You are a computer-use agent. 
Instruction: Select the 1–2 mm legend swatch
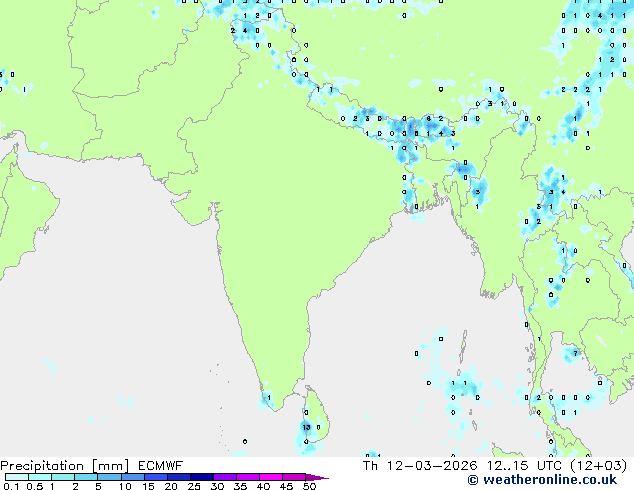tap(63, 477)
